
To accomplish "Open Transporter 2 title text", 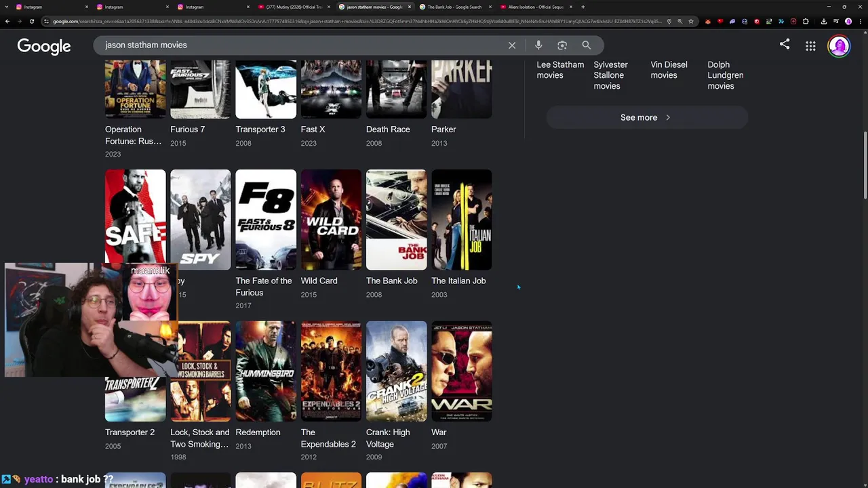I will click(130, 432).
